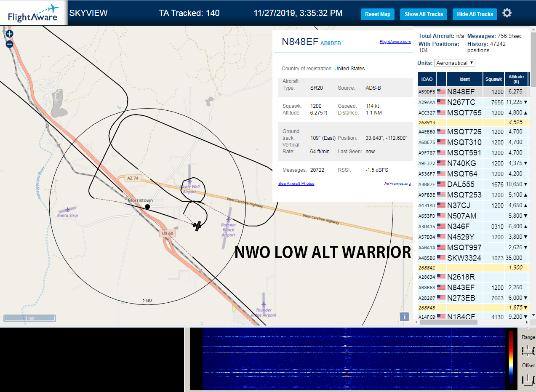Screen dimensions: 536x392
Task: Click Show All Tracks button
Action: 424,14
